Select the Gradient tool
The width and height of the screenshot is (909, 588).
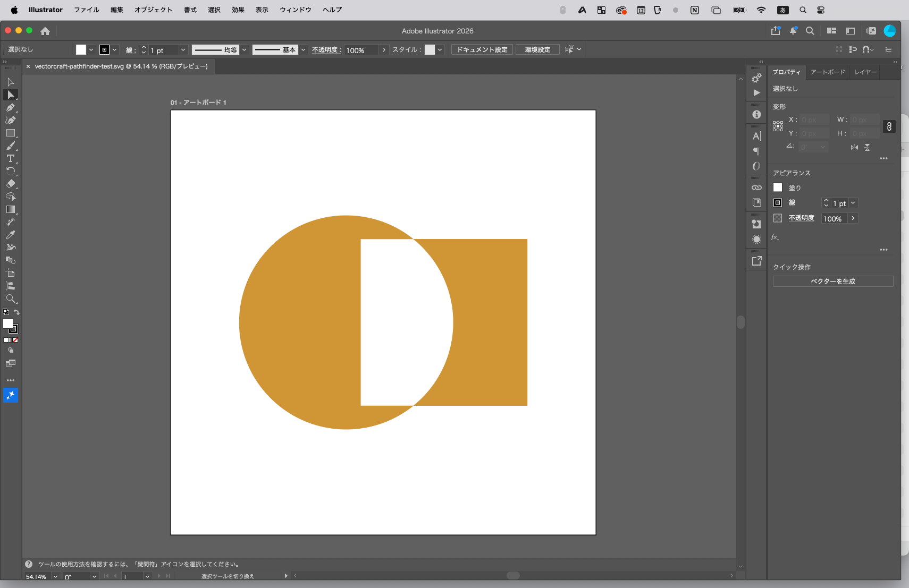click(x=10, y=209)
